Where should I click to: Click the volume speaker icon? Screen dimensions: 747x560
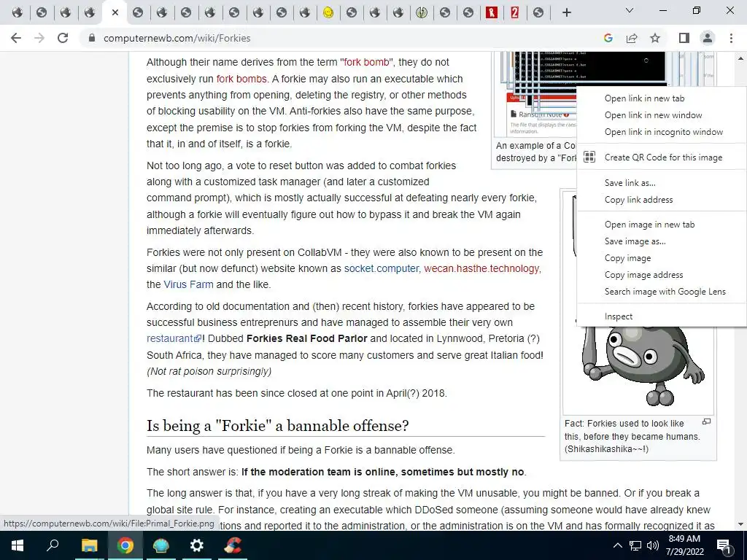[x=653, y=545]
